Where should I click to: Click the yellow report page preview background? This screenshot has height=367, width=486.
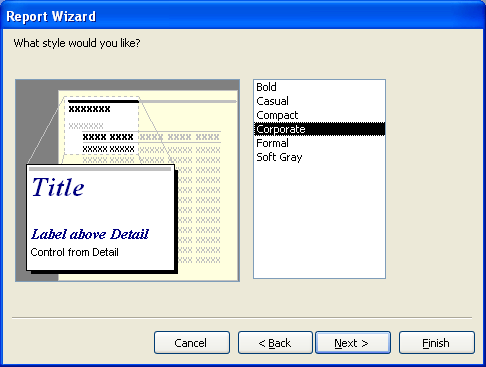[x=207, y=113]
